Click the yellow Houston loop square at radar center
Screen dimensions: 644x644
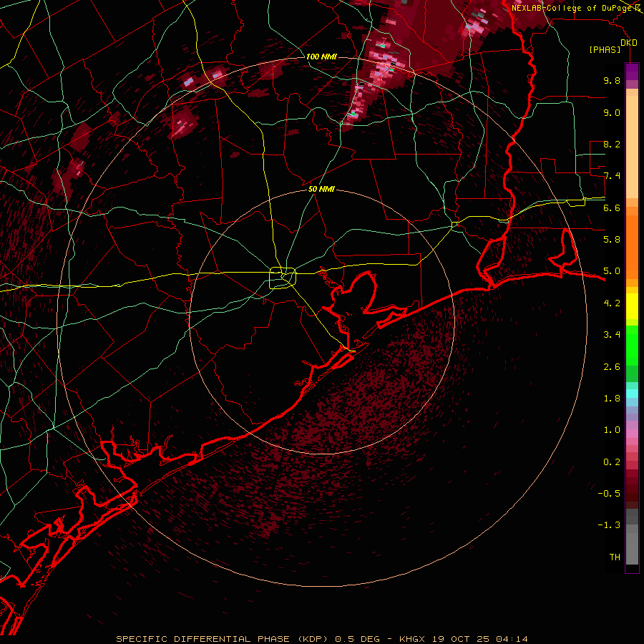point(283,278)
